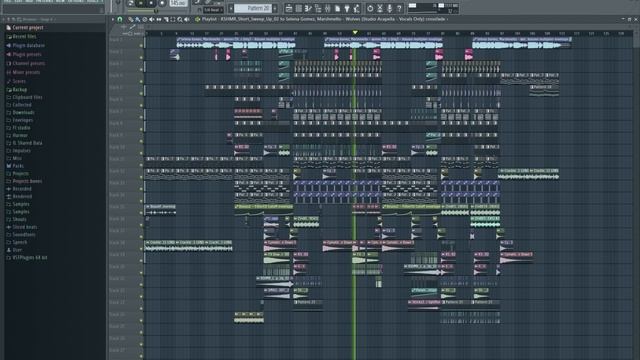Image resolution: width=640 pixels, height=360 pixels.
Task: Mute Track 2 using its green LED
Action: (141, 58)
